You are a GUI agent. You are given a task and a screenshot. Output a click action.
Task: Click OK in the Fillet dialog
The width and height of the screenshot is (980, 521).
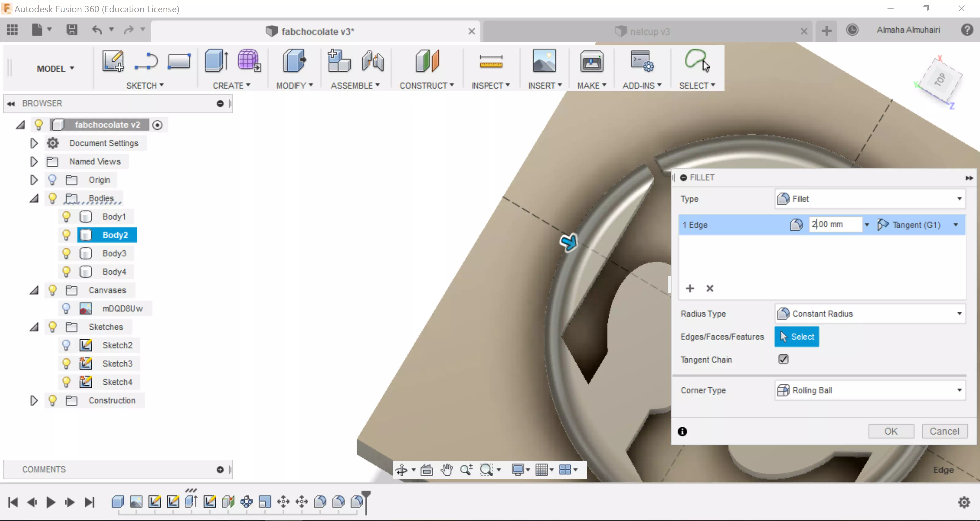(x=891, y=431)
